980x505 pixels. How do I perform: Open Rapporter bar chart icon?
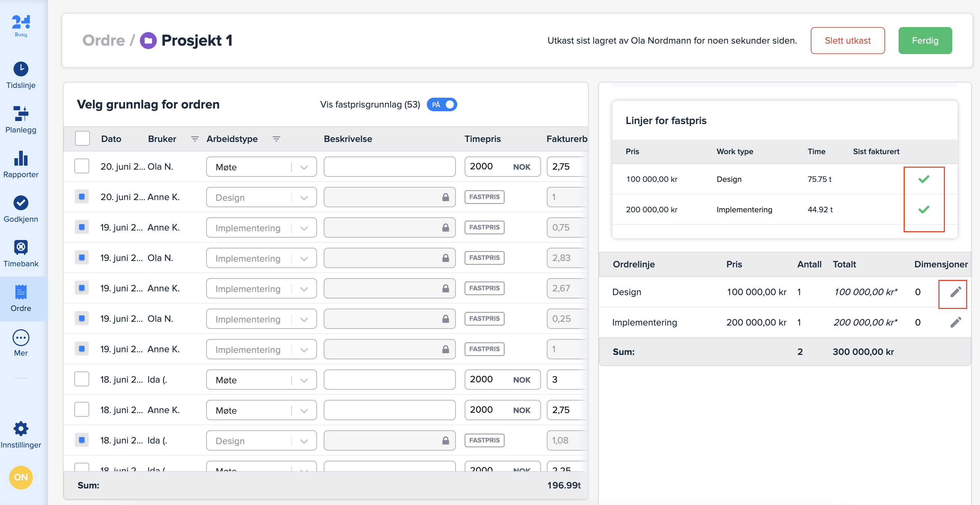(x=21, y=158)
